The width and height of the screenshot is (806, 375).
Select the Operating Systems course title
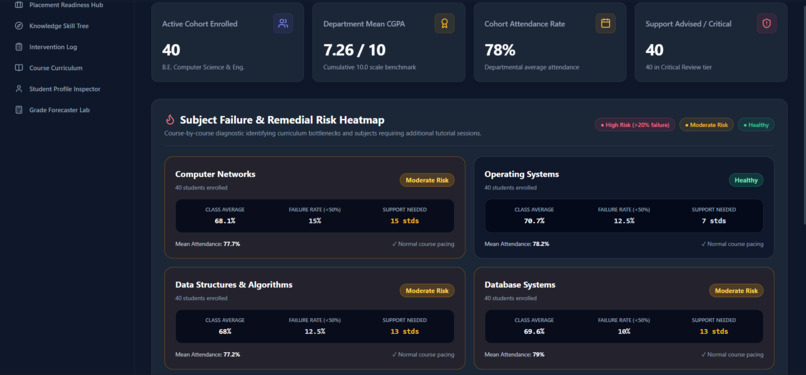pos(521,174)
